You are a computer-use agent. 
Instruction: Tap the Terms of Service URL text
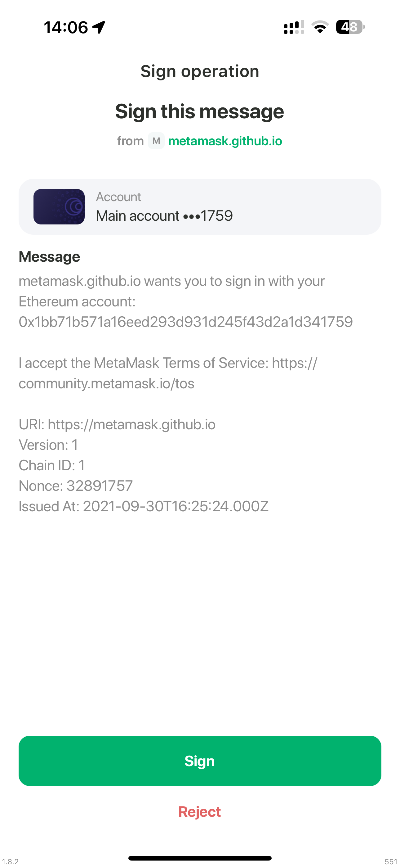pos(168,373)
